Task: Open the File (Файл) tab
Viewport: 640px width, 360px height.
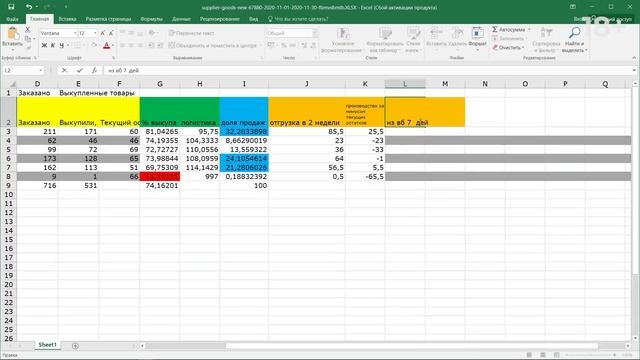Action: point(12,19)
